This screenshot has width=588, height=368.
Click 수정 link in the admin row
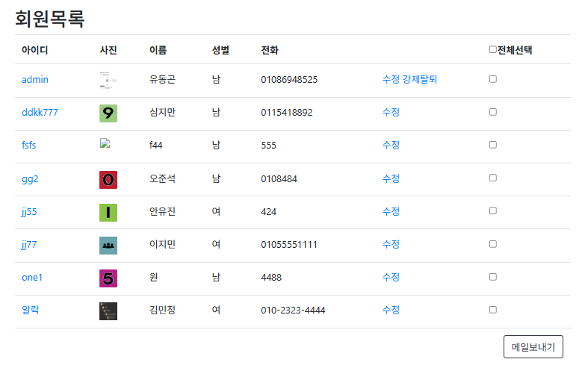tap(391, 79)
